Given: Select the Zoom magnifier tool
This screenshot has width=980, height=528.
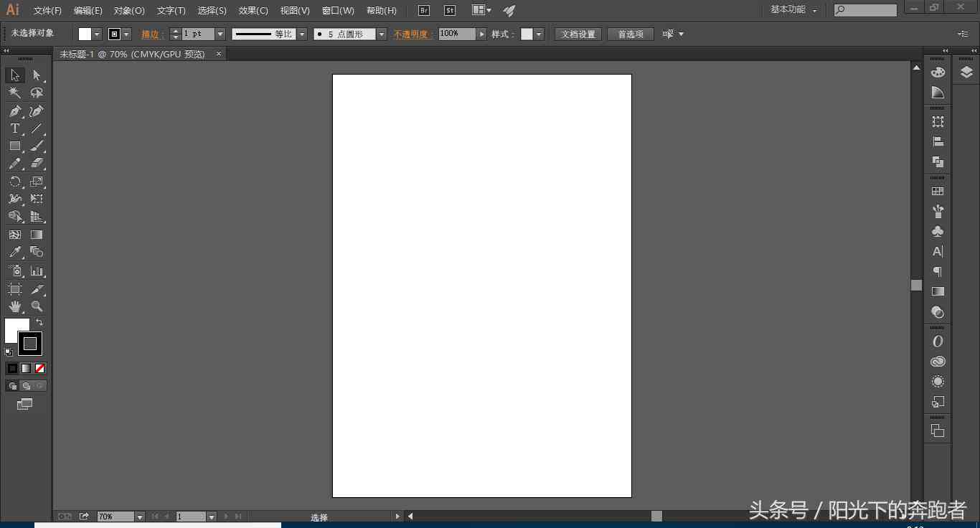Looking at the screenshot, I should 37,306.
